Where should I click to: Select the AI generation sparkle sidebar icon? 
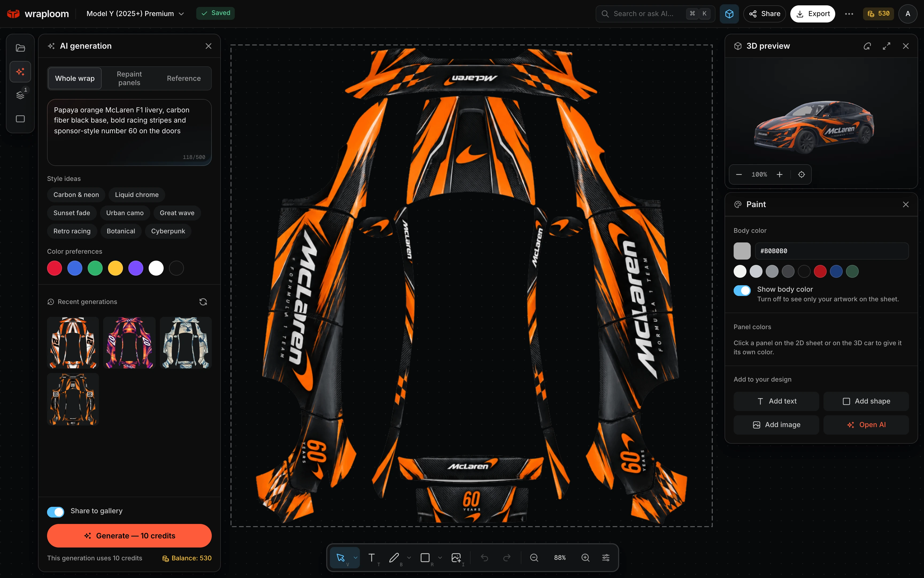(x=20, y=72)
